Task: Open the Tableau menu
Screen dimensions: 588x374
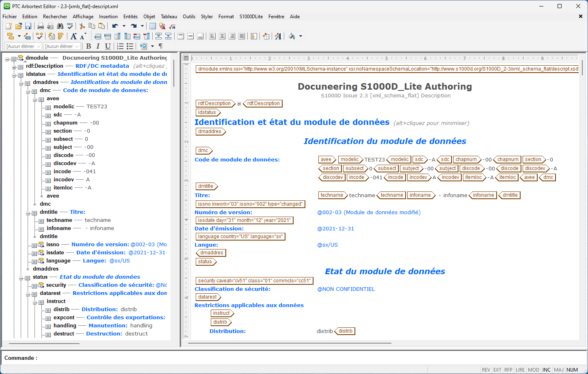Action: (169, 17)
